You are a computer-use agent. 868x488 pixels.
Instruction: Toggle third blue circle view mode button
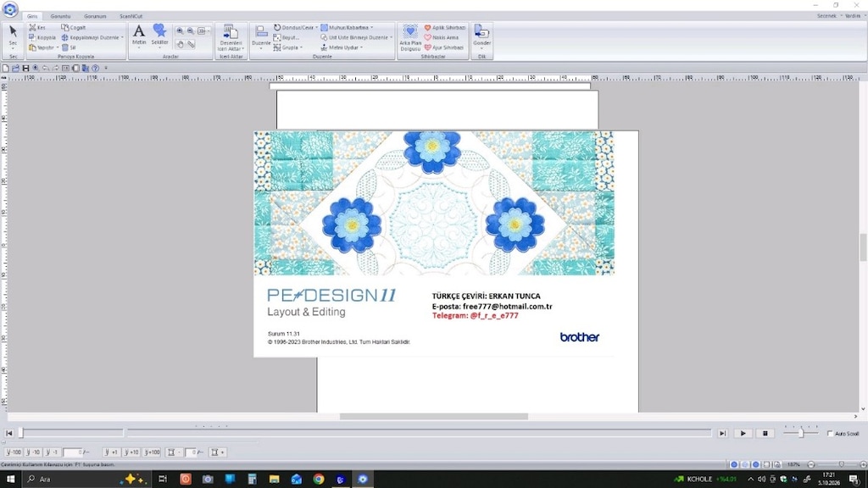click(755, 464)
